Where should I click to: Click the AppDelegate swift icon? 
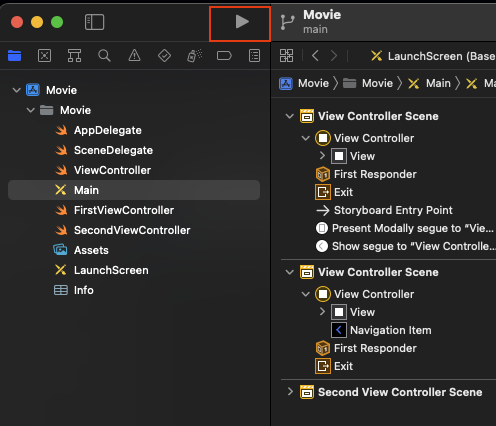coord(61,130)
